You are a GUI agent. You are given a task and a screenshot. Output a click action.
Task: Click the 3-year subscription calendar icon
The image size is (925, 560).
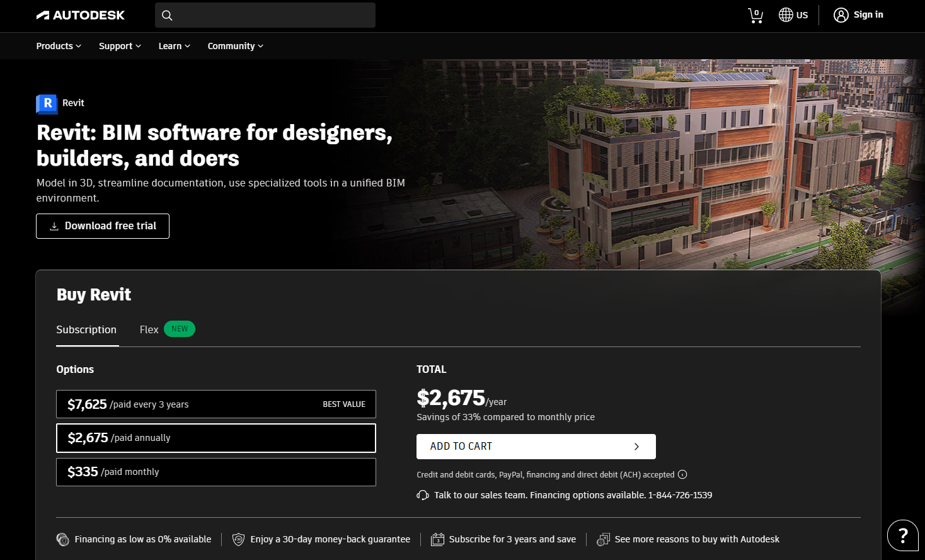(437, 539)
